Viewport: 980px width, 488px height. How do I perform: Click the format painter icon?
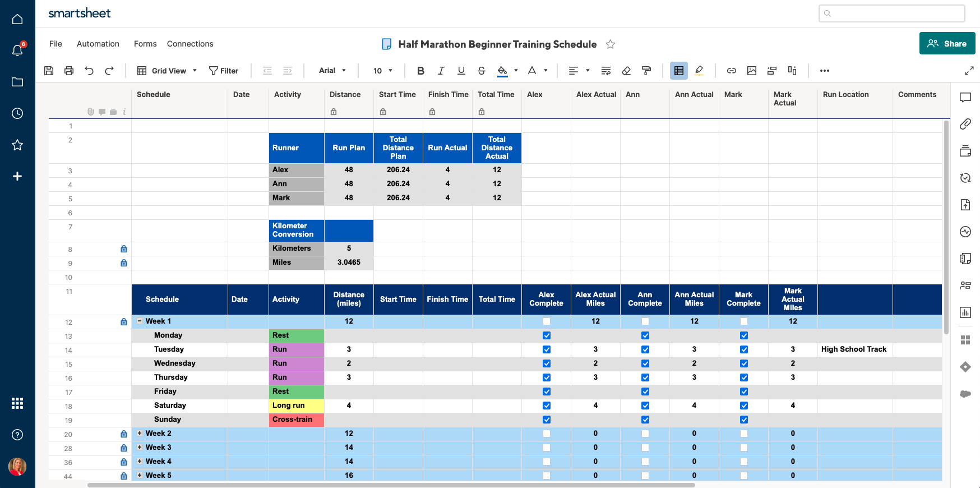coord(646,71)
